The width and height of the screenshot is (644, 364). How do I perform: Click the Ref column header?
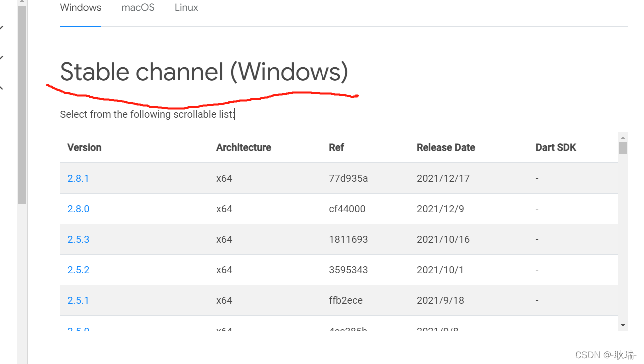[336, 147]
